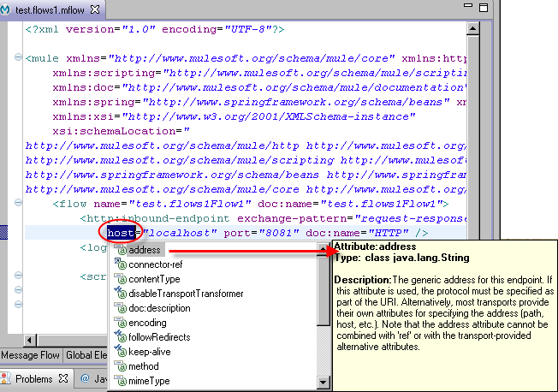
Task: Click the contentType attribute icon
Action: (121, 279)
